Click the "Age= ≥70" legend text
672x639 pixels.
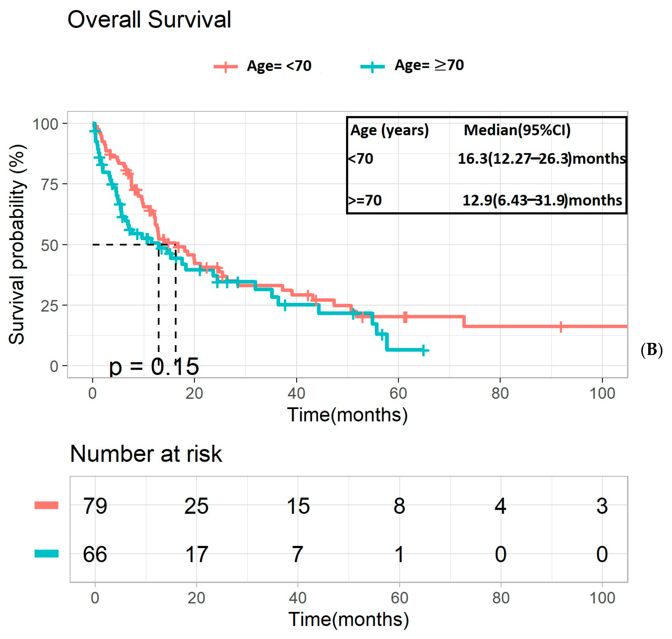(429, 65)
